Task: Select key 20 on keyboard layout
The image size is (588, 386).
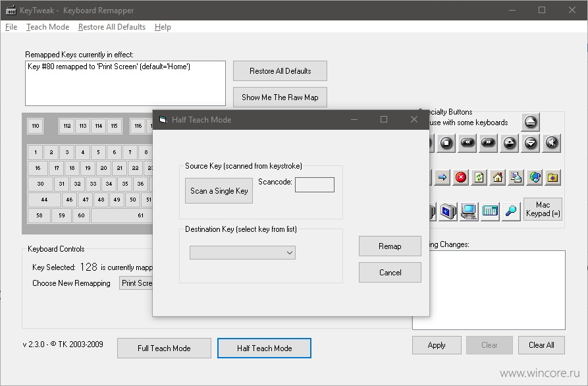Action: point(103,168)
